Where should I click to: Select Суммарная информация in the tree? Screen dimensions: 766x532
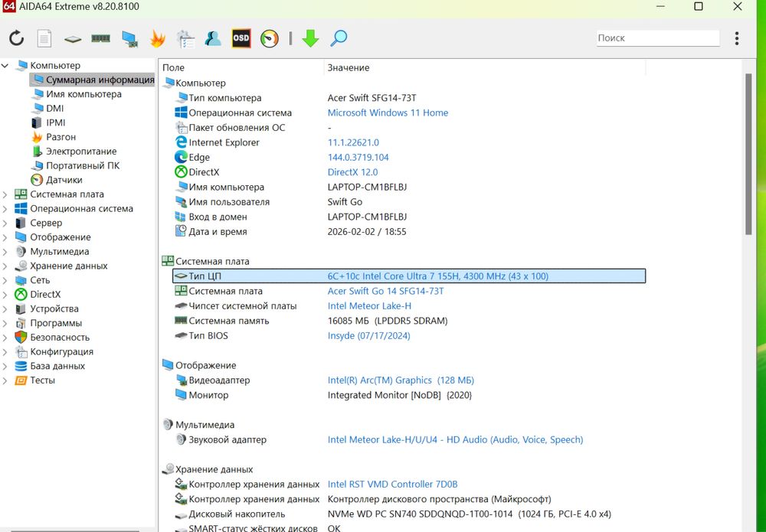[93, 80]
